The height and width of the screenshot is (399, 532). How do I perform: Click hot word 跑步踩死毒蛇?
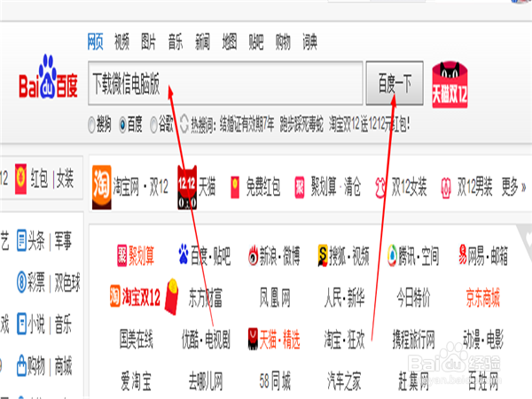[301, 124]
